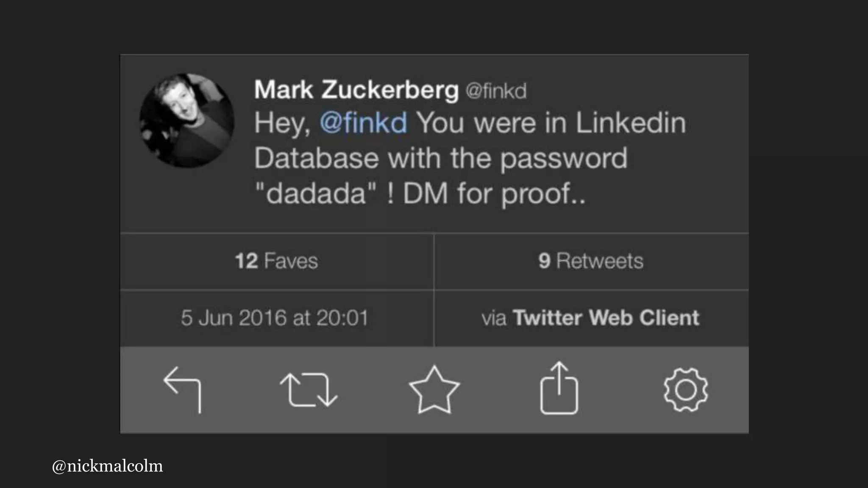The height and width of the screenshot is (488, 868).
Task: Click the quoted "dadada" password text
Action: 316,194
